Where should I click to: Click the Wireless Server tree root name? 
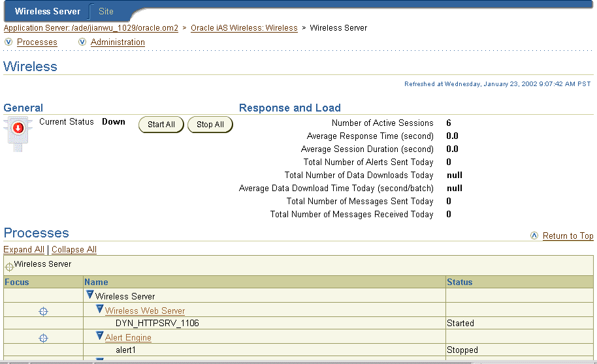point(125,296)
